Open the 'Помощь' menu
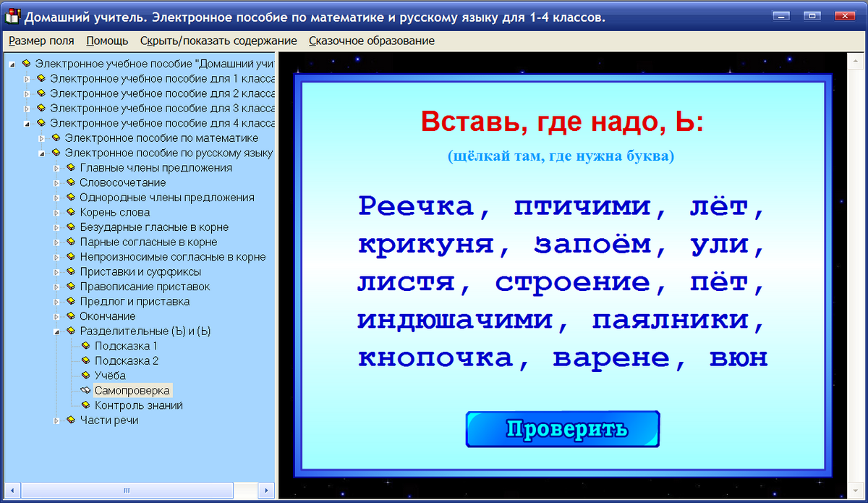 pos(106,41)
